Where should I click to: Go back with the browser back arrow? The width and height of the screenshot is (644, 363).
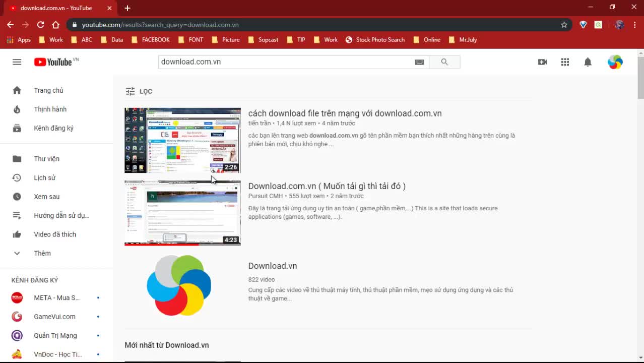[x=10, y=25]
